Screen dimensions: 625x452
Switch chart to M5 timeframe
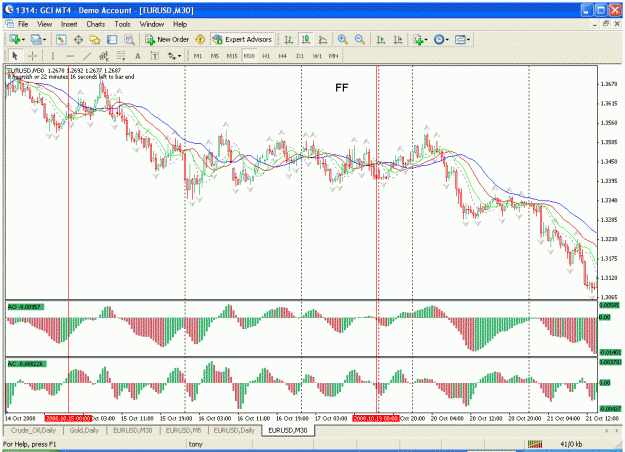point(215,56)
